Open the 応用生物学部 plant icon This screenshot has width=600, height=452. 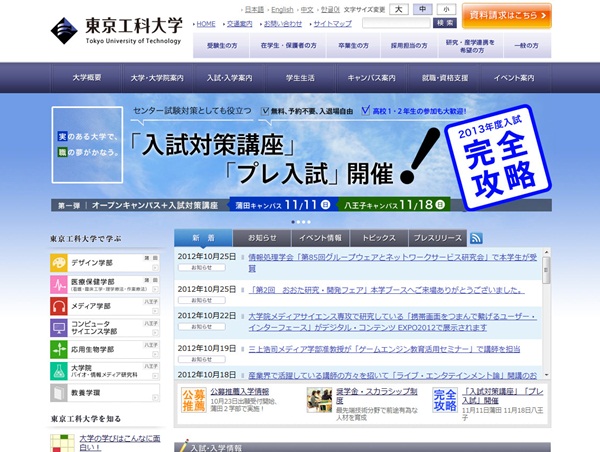[x=59, y=349]
